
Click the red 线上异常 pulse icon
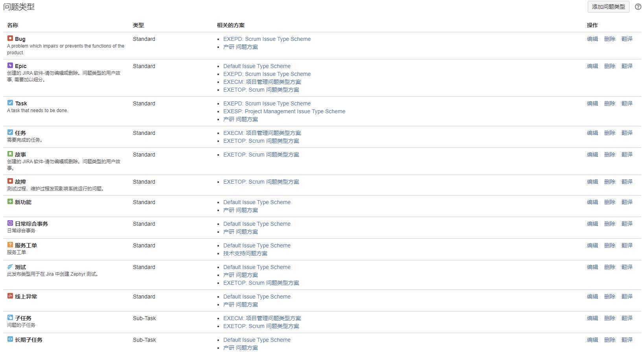tap(10, 296)
